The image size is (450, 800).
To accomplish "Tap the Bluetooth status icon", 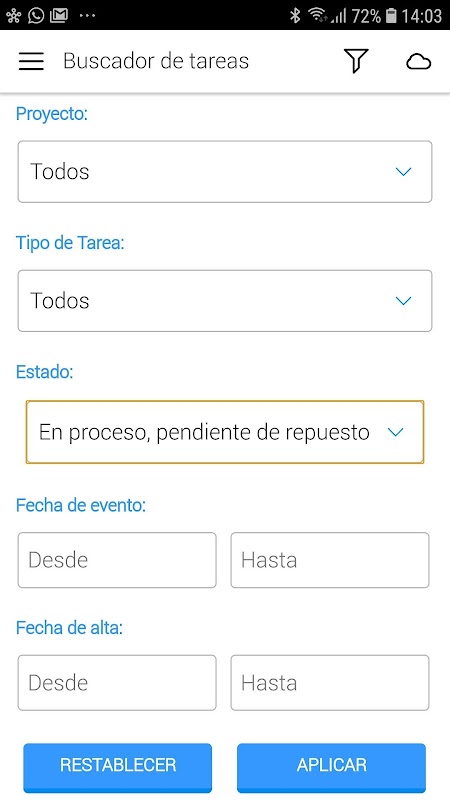I will pyautogui.click(x=295, y=16).
